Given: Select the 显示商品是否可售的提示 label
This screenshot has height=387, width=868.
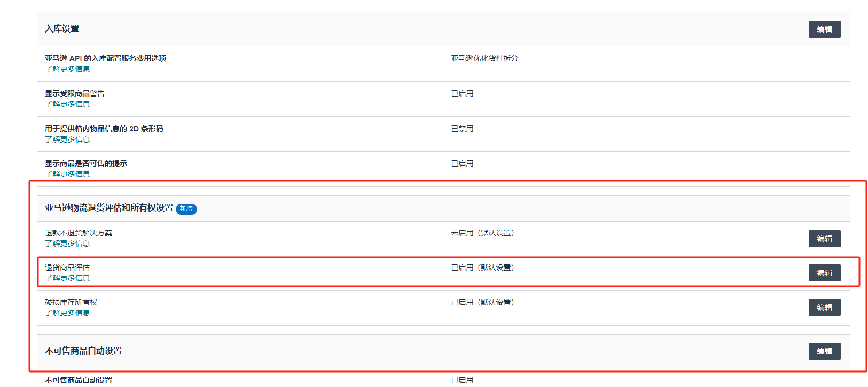Looking at the screenshot, I should click(x=86, y=163).
